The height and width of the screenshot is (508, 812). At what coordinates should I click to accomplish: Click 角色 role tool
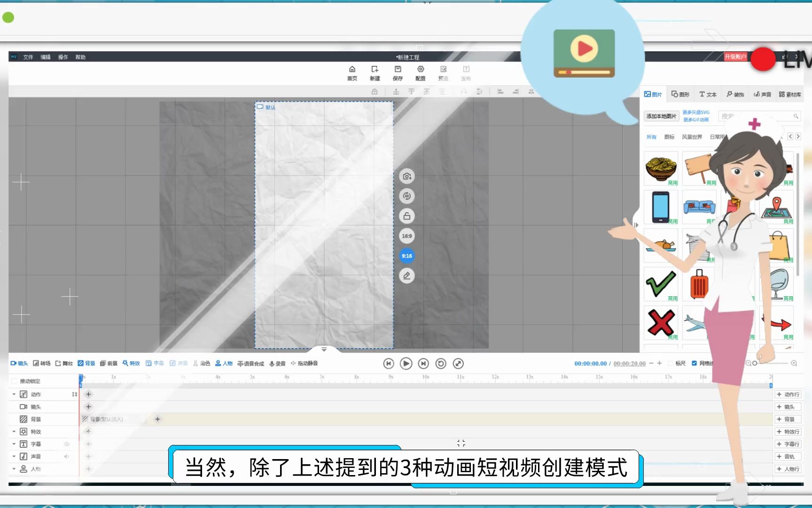point(202,363)
